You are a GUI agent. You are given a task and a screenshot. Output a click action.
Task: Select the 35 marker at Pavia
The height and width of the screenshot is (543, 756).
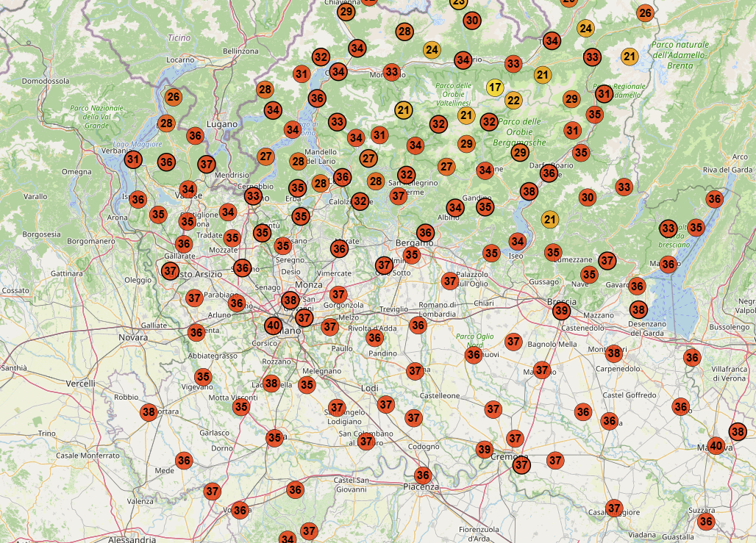[x=274, y=438]
